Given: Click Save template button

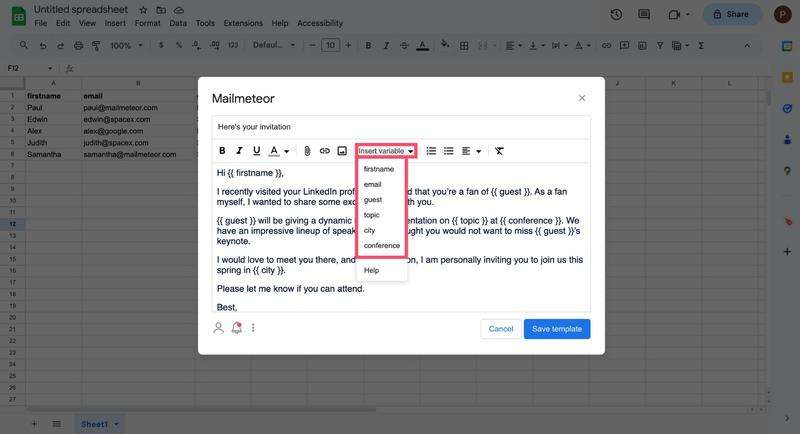Looking at the screenshot, I should [x=557, y=329].
